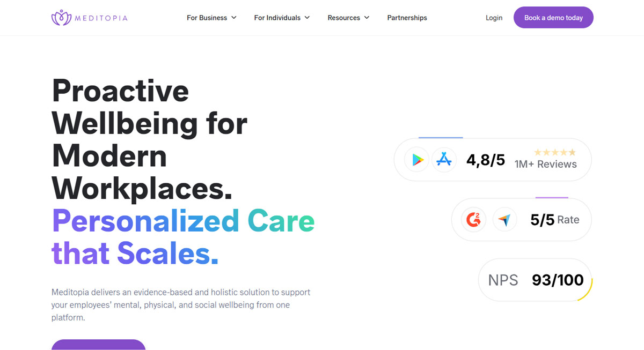Click the Capterra arrow logo icon
This screenshot has height=350, width=644.
click(504, 220)
